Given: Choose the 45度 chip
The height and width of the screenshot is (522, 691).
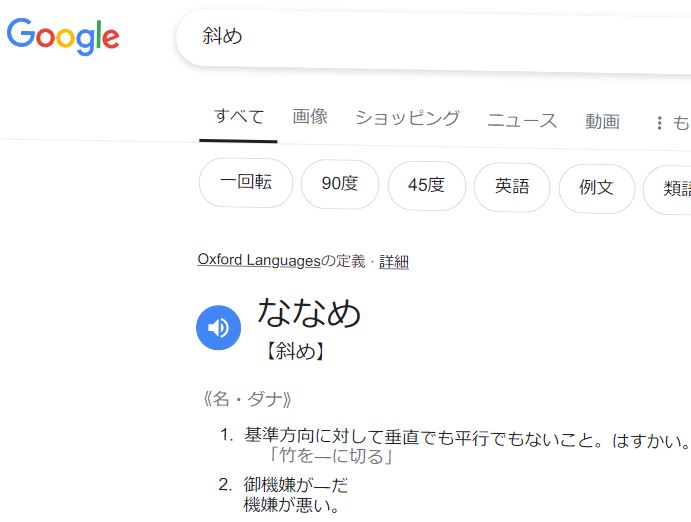Looking at the screenshot, I should (x=426, y=186).
